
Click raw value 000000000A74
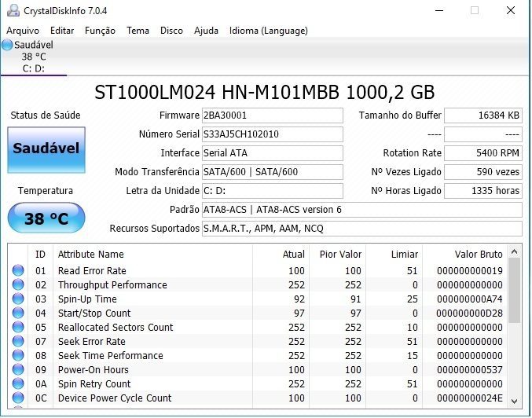click(470, 299)
